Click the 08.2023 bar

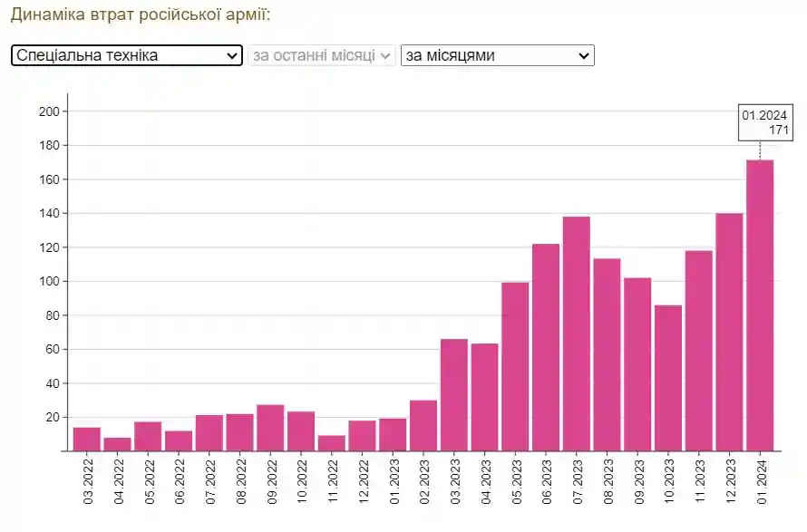tap(607, 354)
